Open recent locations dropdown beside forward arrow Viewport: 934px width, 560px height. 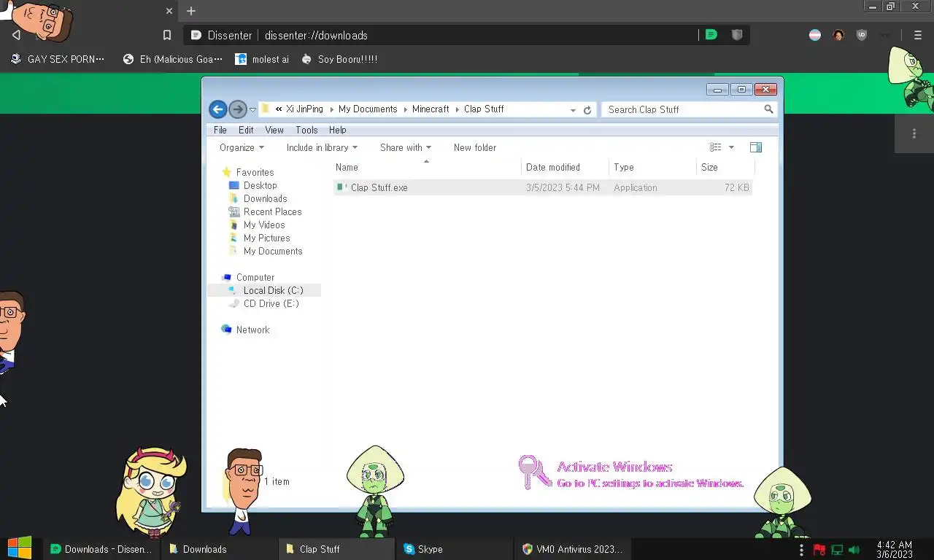(x=252, y=110)
